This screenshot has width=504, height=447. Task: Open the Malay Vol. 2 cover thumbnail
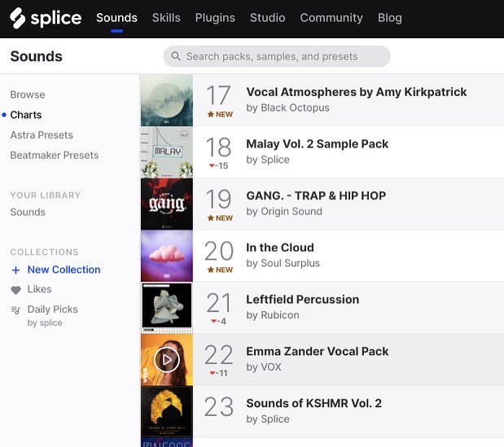tap(167, 152)
